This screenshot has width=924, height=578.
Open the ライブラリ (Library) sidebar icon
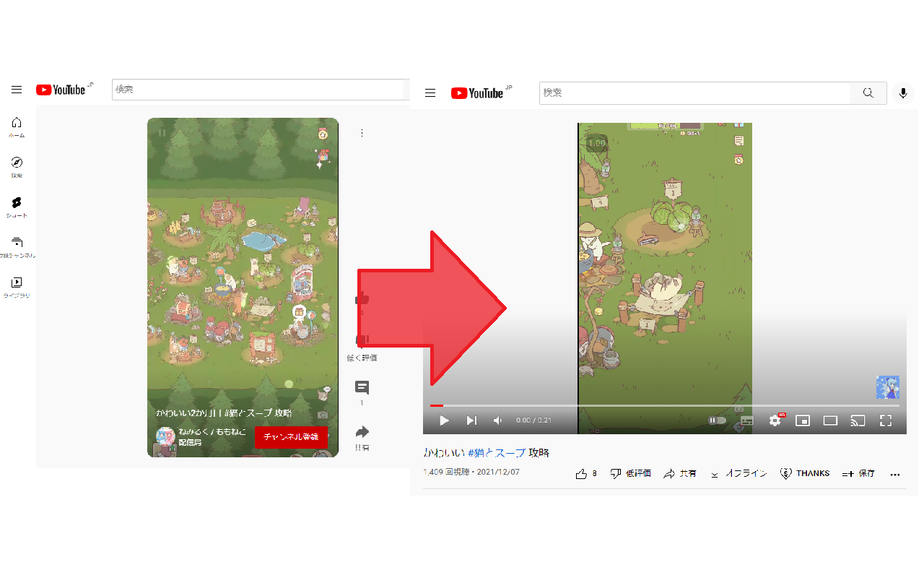point(17,284)
